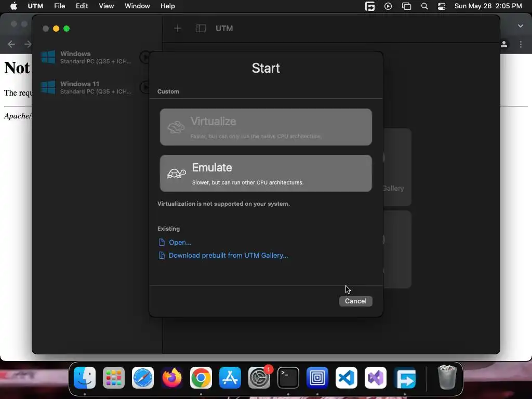Open the blue arrow remote app in dock
532x399 pixels.
405,378
